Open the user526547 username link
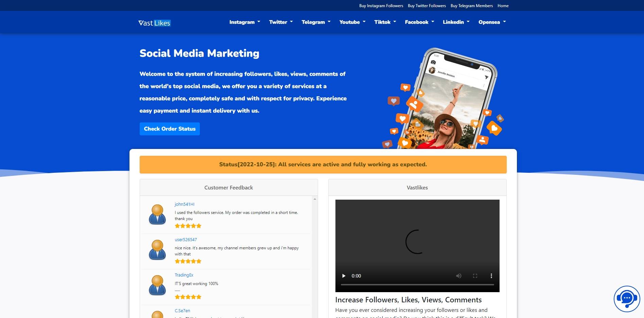 point(186,240)
